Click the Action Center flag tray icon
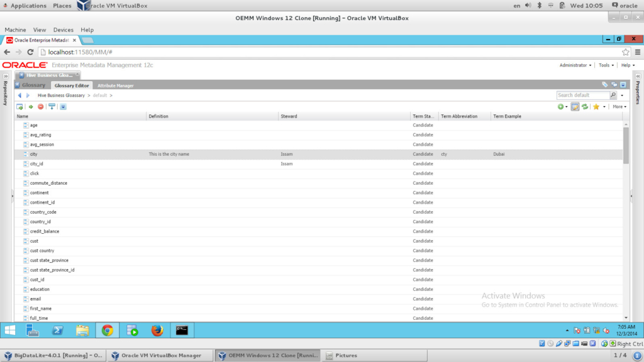 pos(577,331)
